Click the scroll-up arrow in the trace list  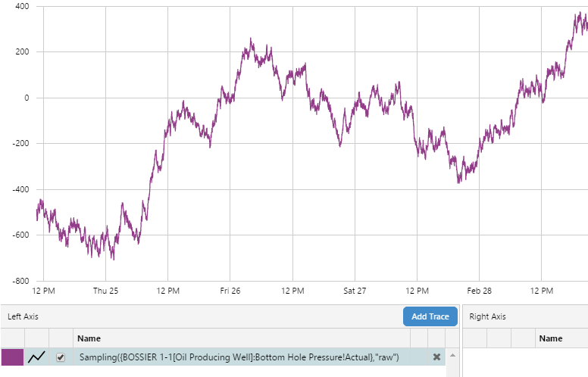[x=452, y=355]
